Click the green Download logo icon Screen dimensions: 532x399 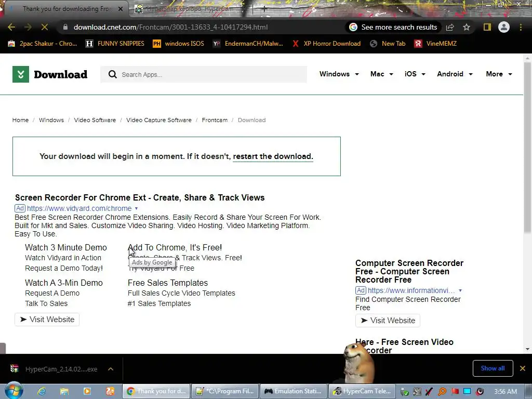pos(21,74)
